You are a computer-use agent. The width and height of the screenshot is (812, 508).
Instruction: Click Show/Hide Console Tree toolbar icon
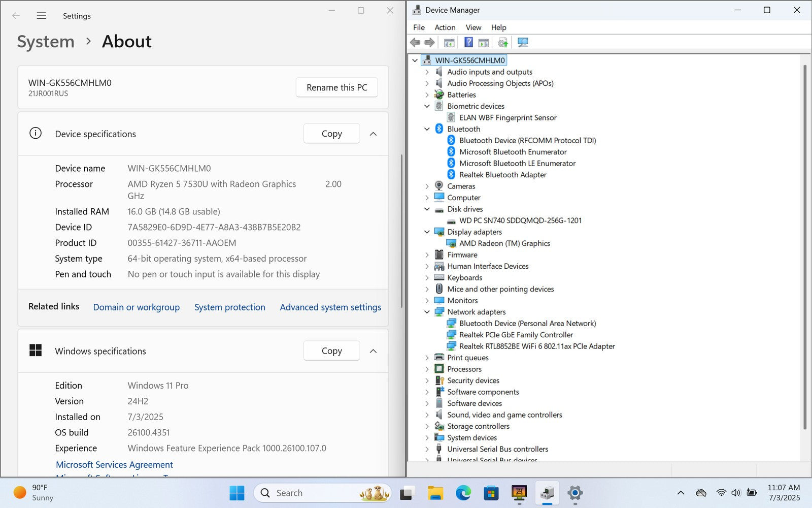click(x=449, y=43)
